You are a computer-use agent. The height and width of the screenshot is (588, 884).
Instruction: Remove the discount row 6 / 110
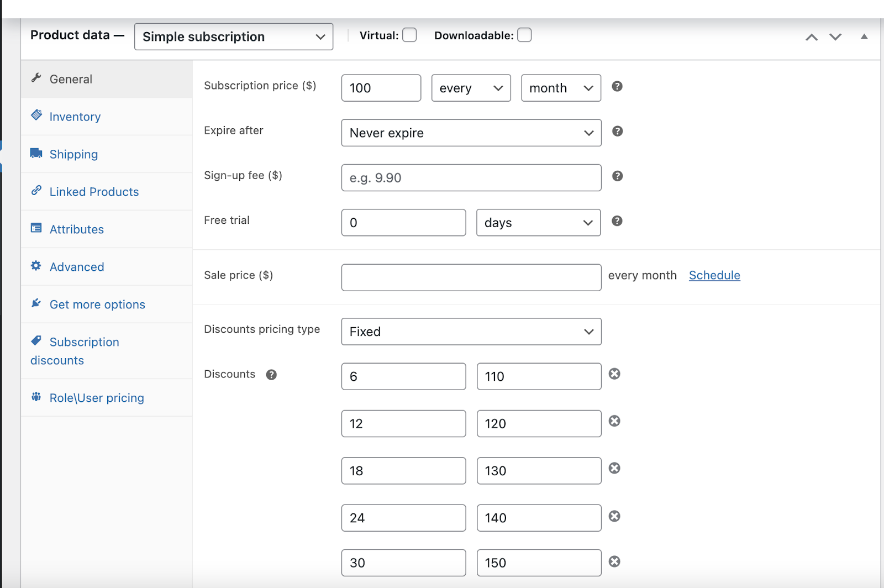point(614,374)
